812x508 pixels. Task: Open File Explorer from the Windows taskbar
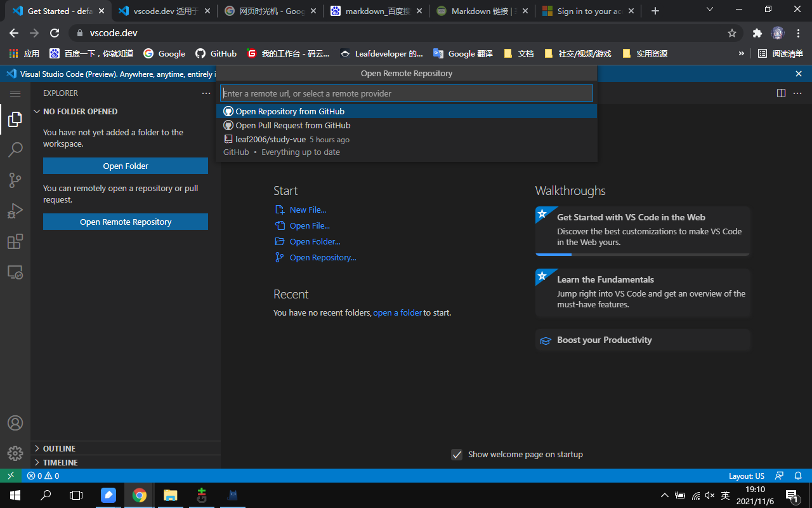coord(170,495)
